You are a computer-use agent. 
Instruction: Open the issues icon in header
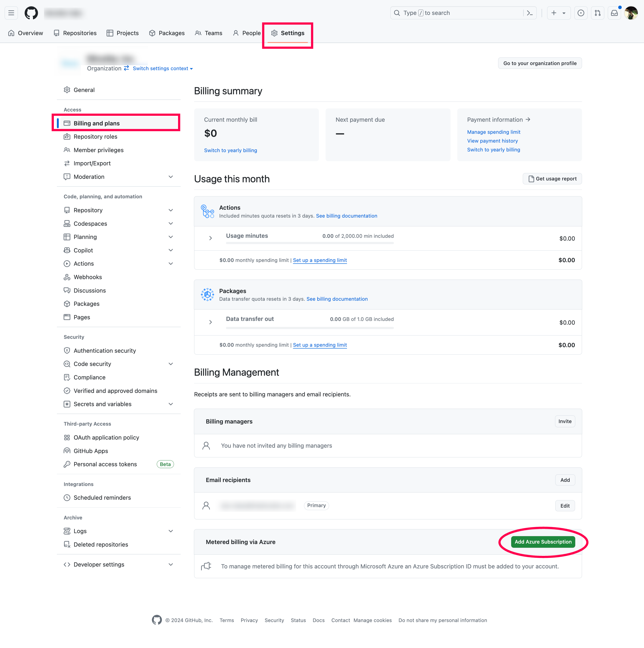click(581, 13)
